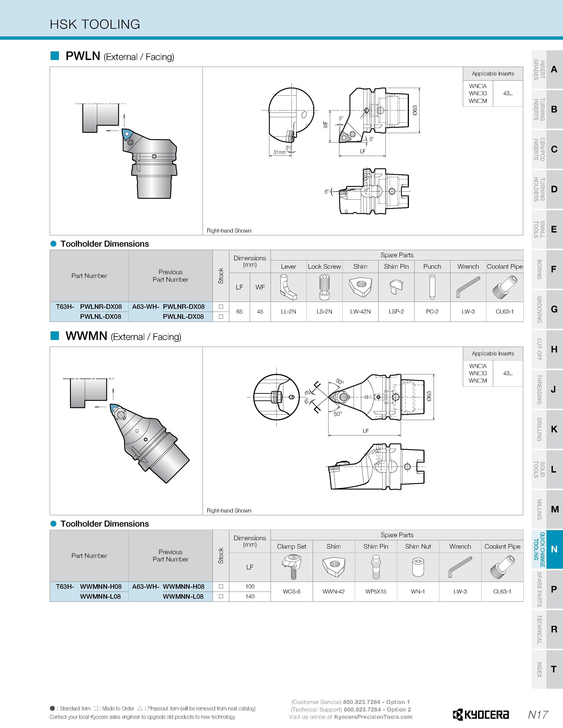The width and height of the screenshot is (563, 728).
Task: Click the WWMN Shim part image
Action: point(334,567)
